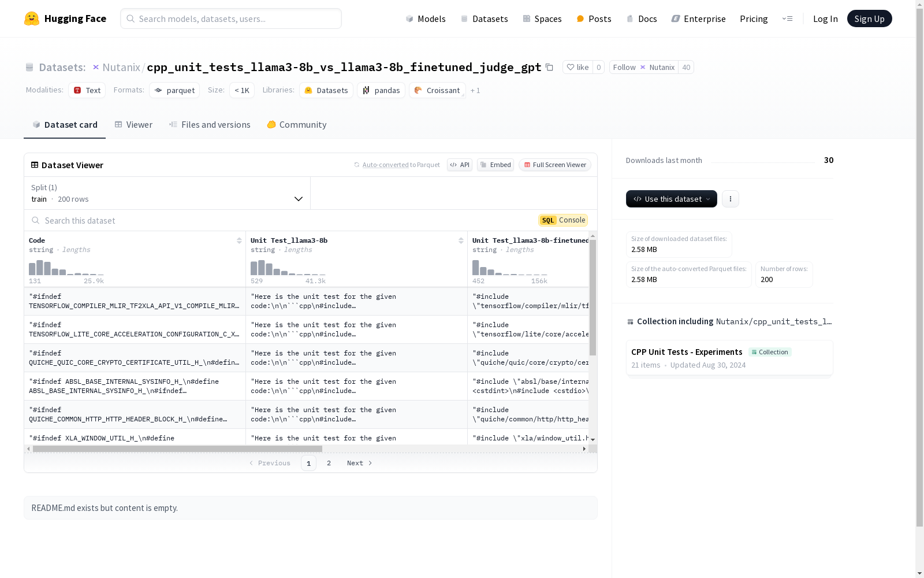This screenshot has width=924, height=578.
Task: Click the Nutanix follower count 40
Action: coord(686,67)
